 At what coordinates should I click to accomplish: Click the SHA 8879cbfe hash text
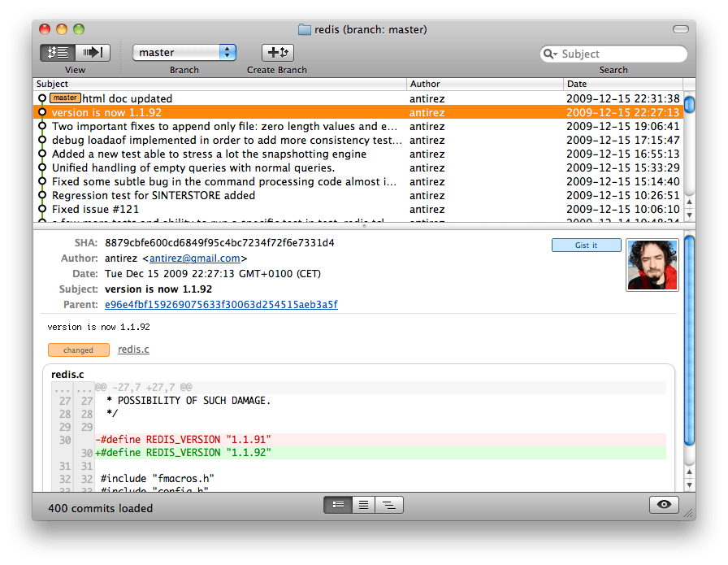point(219,243)
